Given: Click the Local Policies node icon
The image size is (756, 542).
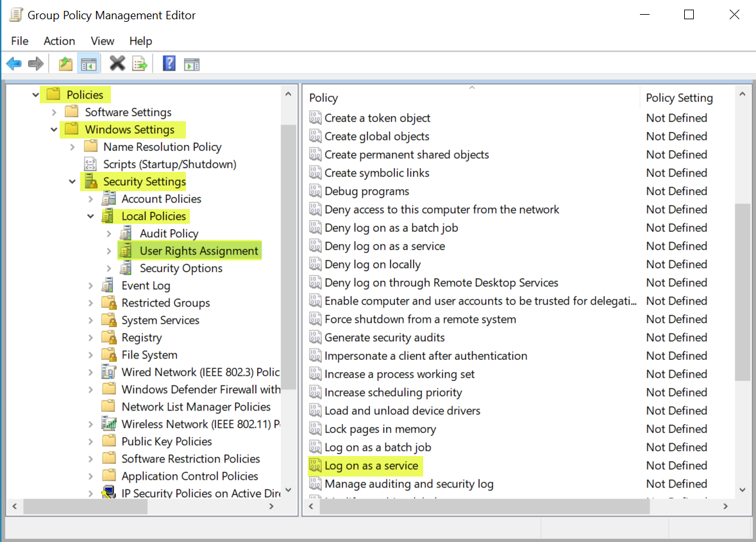Looking at the screenshot, I should pyautogui.click(x=108, y=216).
